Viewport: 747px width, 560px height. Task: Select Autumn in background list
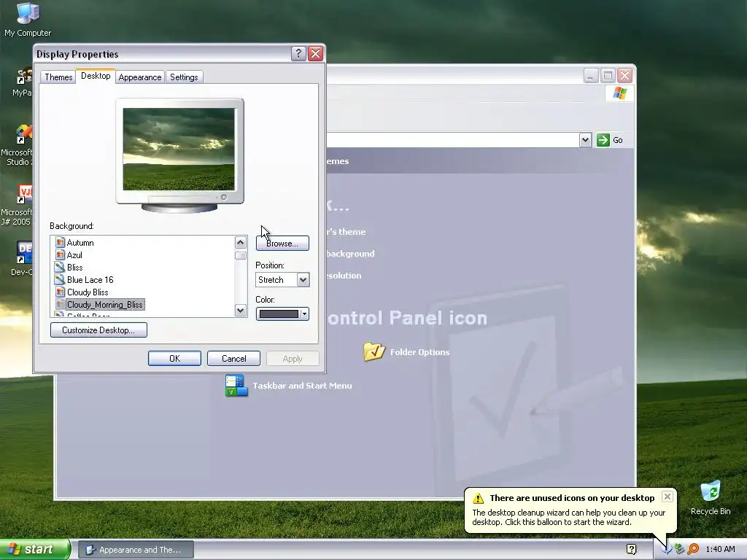coord(80,242)
